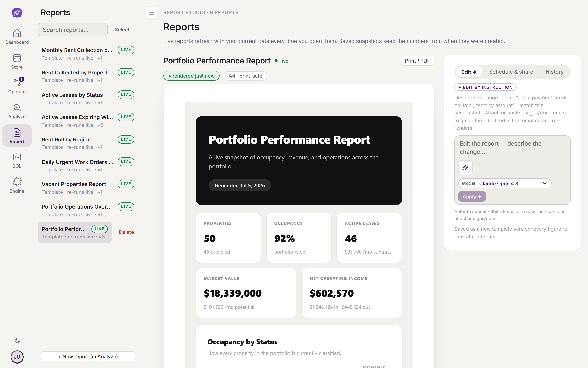
Task: Click the green 'live' status next to report title
Action: [x=282, y=61]
